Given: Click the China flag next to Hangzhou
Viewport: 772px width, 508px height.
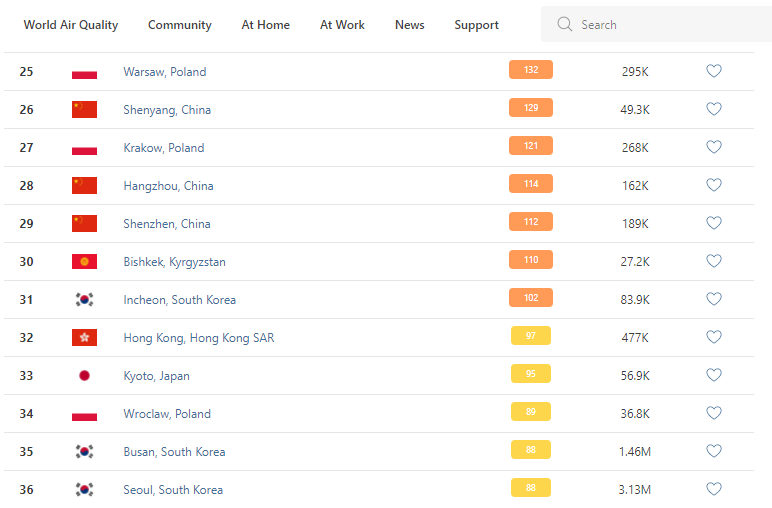Looking at the screenshot, I should point(84,185).
